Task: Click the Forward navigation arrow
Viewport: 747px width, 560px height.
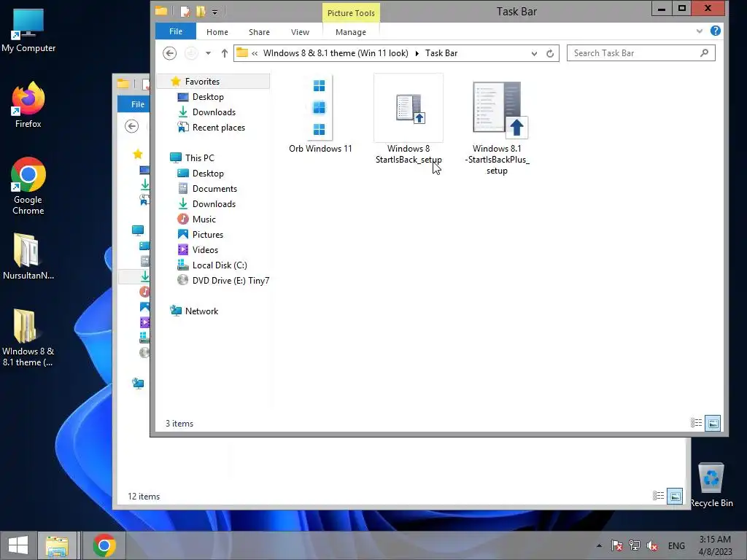Action: [191, 52]
